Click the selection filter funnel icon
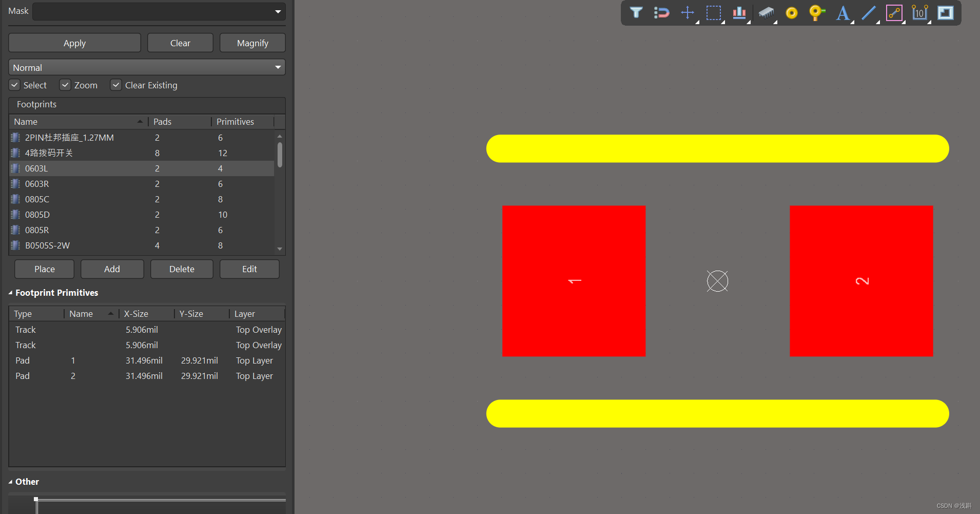The image size is (980, 514). click(636, 13)
